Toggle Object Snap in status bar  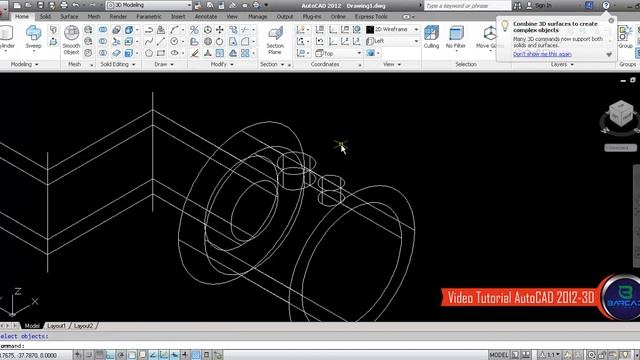[131, 355]
